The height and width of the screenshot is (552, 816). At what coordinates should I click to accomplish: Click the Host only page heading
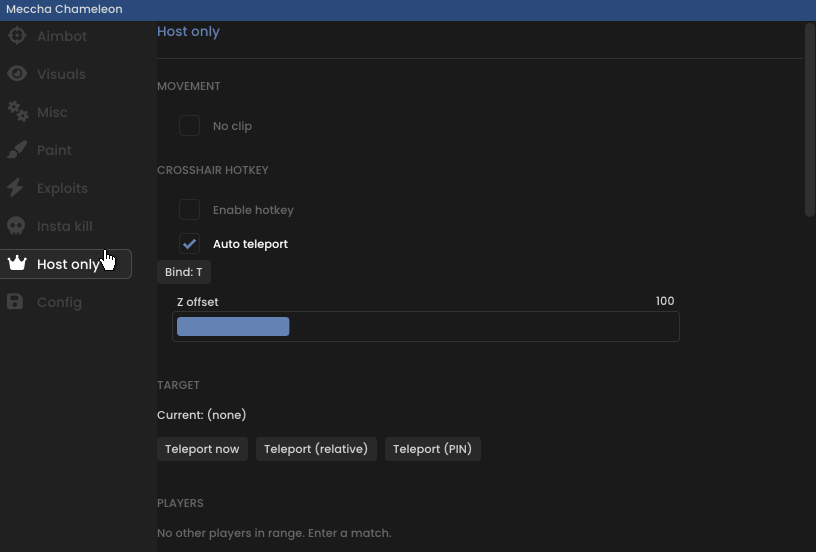pyautogui.click(x=188, y=31)
